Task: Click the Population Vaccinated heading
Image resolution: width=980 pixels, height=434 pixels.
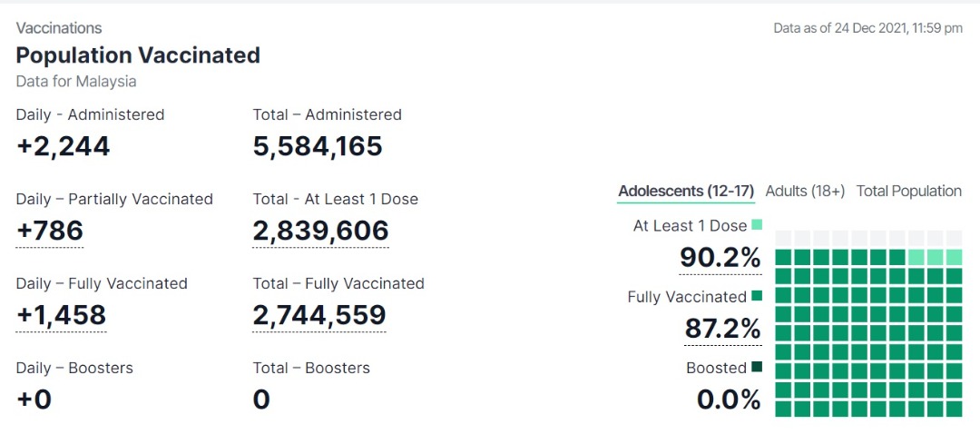Action: (x=138, y=55)
